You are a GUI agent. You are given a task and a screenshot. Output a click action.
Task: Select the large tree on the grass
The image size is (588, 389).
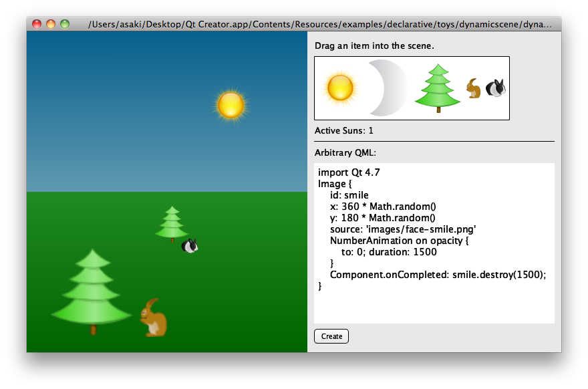(92, 291)
